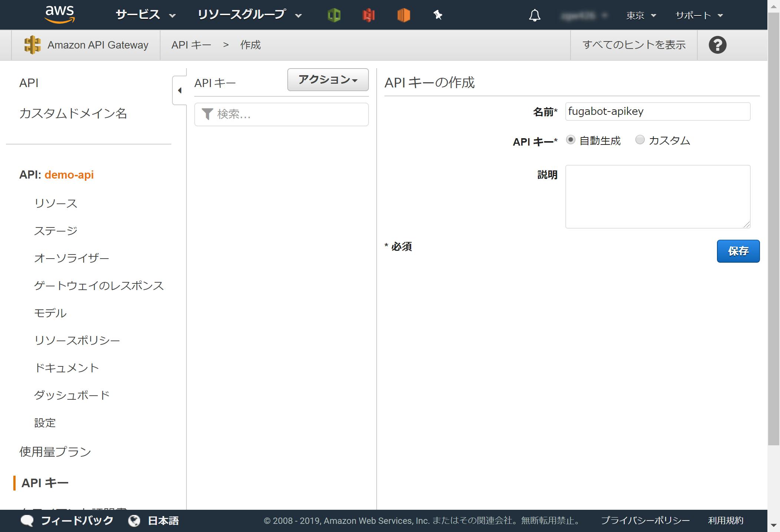The height and width of the screenshot is (532, 780).
Task: Open the green service shortcut icon
Action: [x=334, y=15]
